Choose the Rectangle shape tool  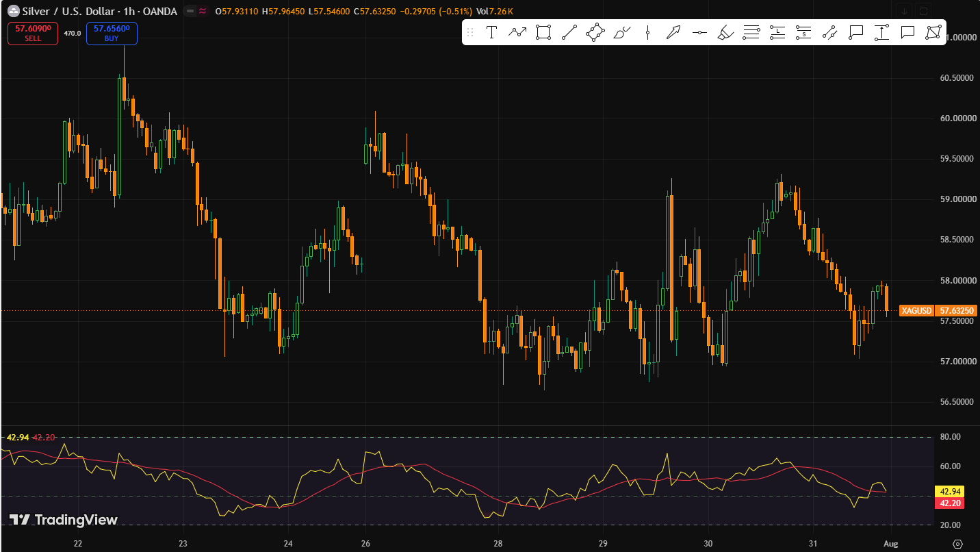click(x=543, y=32)
